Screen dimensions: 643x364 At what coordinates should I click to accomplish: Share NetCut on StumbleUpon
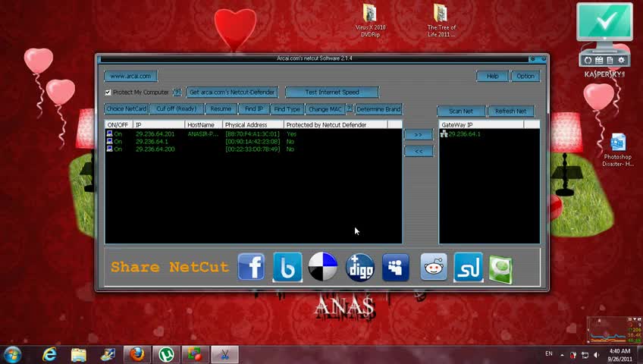pos(469,267)
